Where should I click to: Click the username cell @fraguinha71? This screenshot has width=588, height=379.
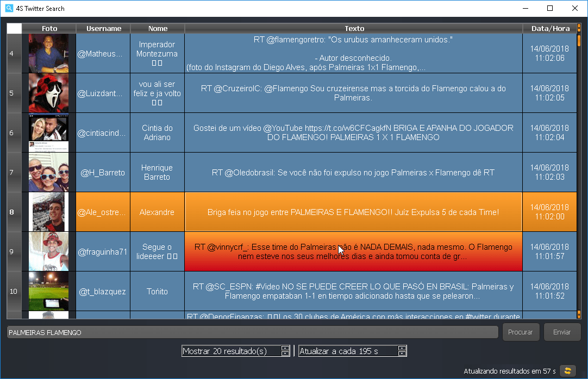pos(103,251)
